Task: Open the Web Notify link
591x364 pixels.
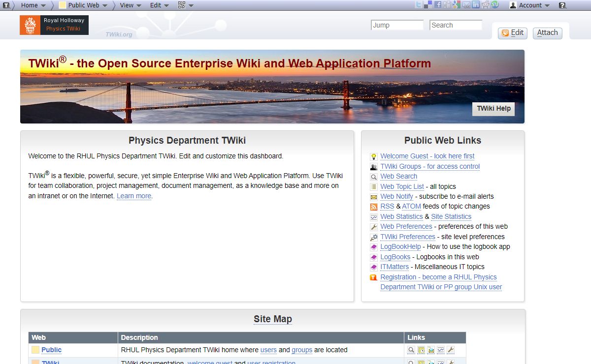Action: click(397, 196)
